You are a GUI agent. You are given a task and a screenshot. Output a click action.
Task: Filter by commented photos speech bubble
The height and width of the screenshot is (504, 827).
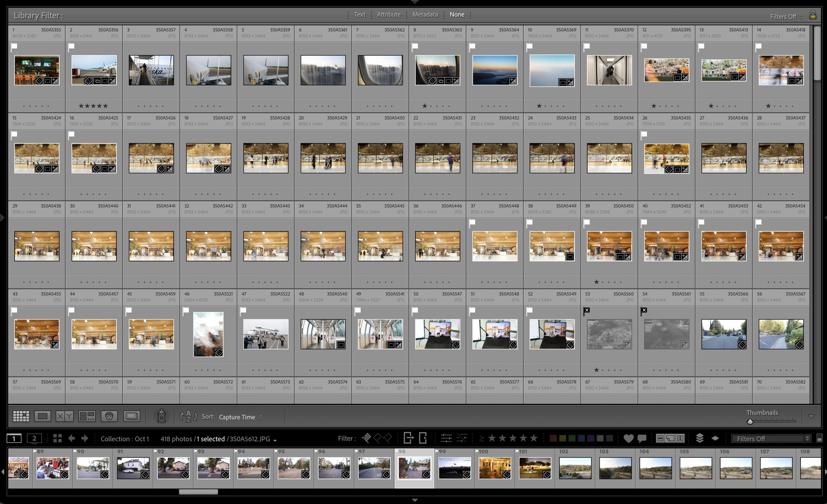pyautogui.click(x=642, y=438)
